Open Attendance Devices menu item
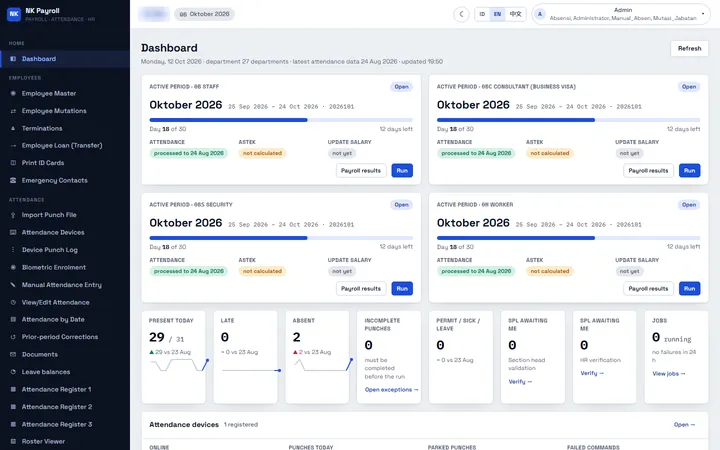The image size is (720, 450). (x=65, y=232)
